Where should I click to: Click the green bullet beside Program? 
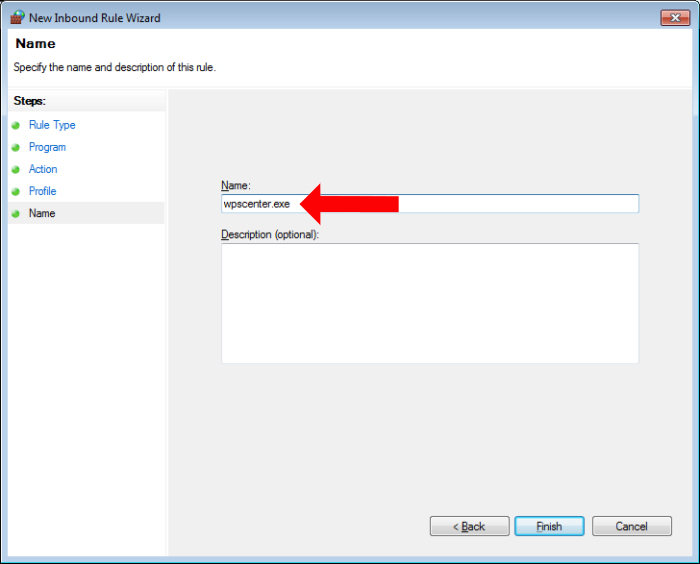tap(16, 147)
